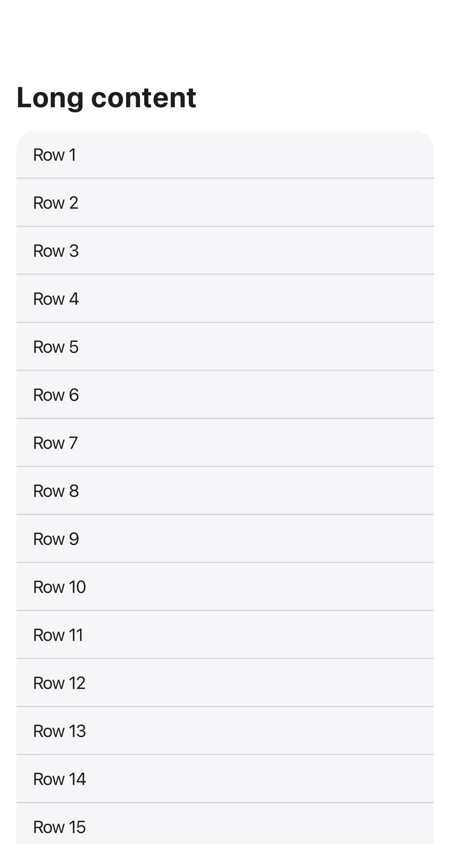Tap on Row 12 item
The width and height of the screenshot is (450, 868).
click(225, 683)
